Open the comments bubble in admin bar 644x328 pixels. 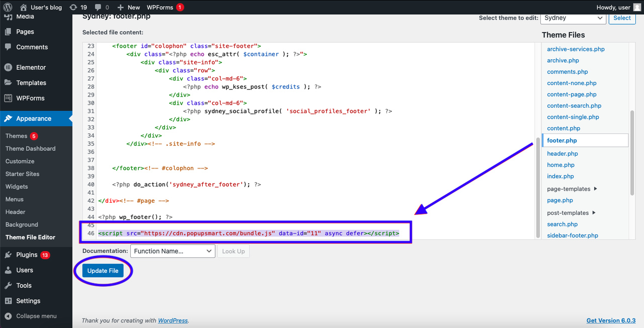click(98, 7)
